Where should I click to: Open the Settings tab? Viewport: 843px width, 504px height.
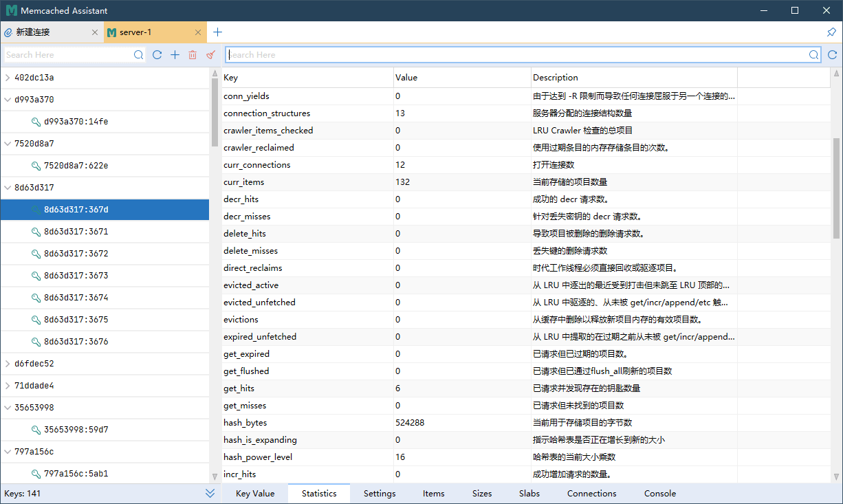pyautogui.click(x=380, y=494)
